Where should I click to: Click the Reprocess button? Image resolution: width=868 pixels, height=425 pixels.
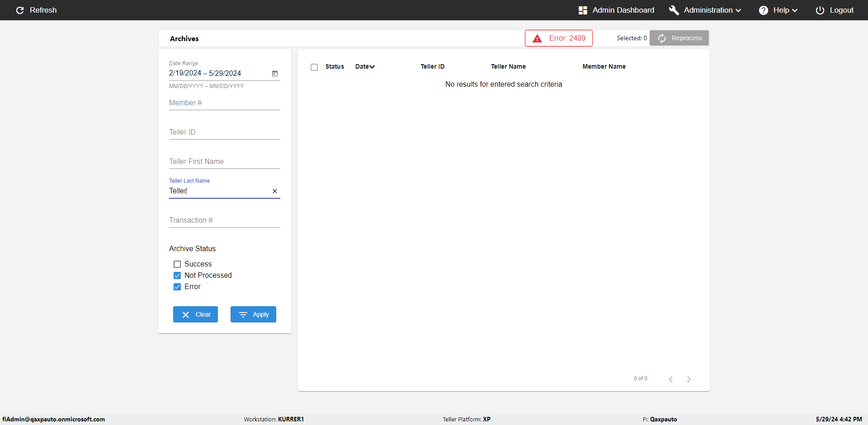679,38
